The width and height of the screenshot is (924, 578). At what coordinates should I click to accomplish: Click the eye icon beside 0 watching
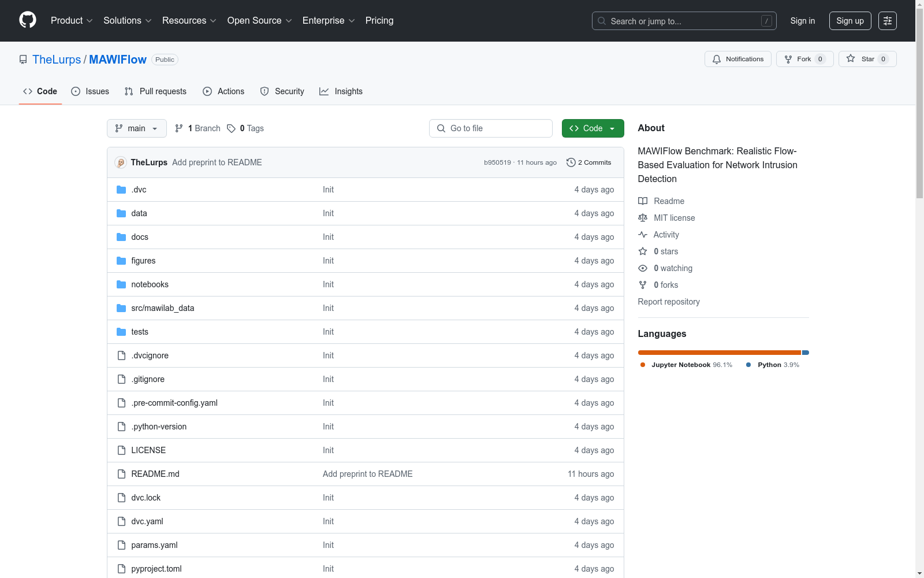click(643, 268)
